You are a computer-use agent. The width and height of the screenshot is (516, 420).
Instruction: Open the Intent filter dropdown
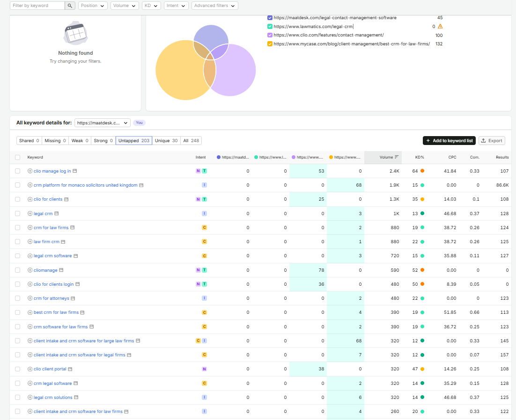coord(176,6)
